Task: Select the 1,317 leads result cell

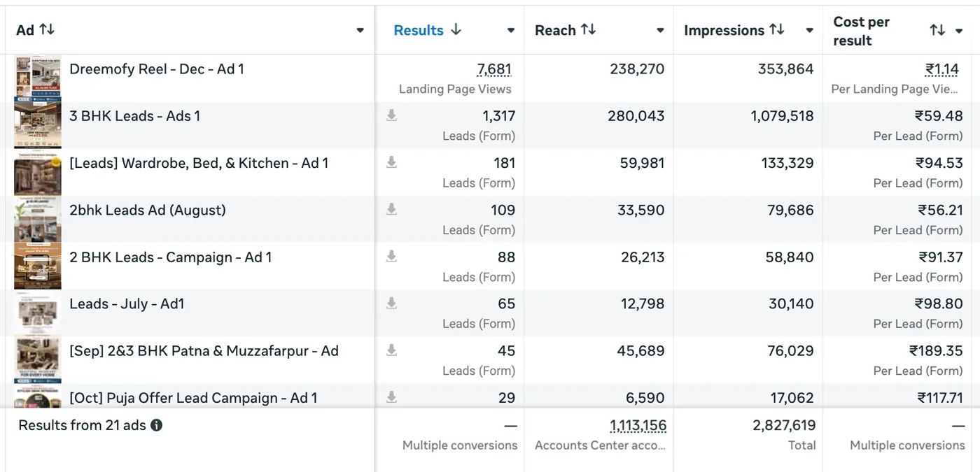Action: coord(498,116)
